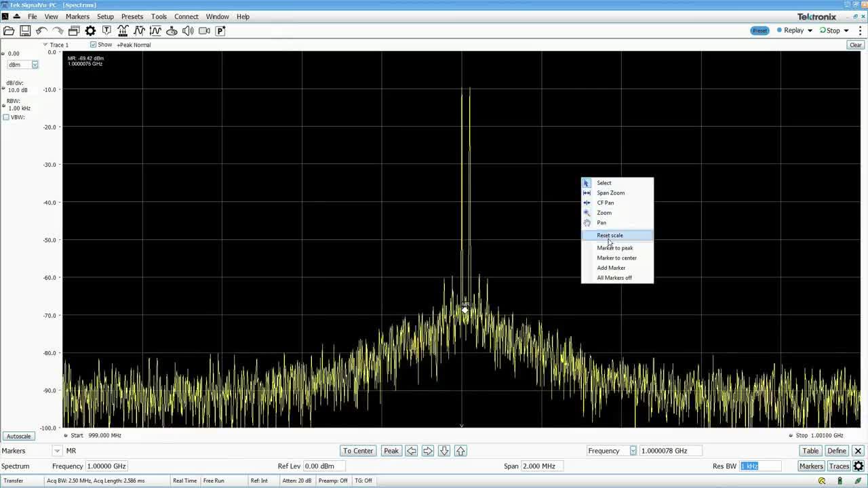Viewport: 868px width, 488px height.
Task: Choose Reset scale from the context menu
Action: click(x=610, y=235)
